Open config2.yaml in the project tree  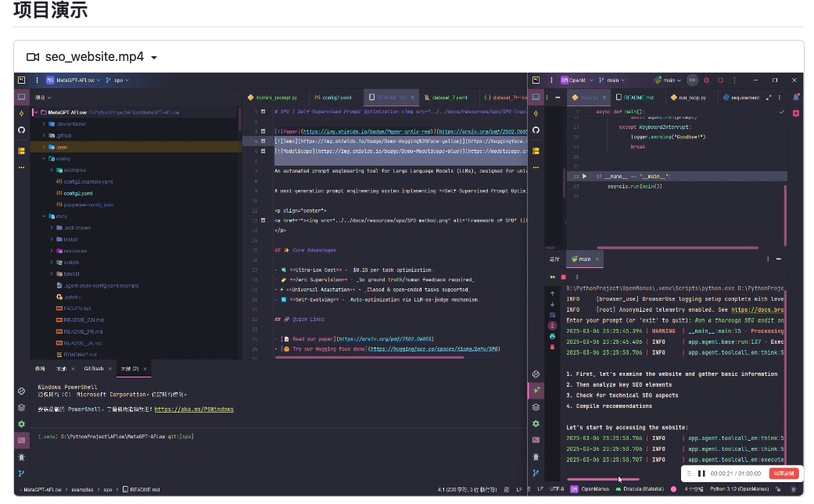77,193
